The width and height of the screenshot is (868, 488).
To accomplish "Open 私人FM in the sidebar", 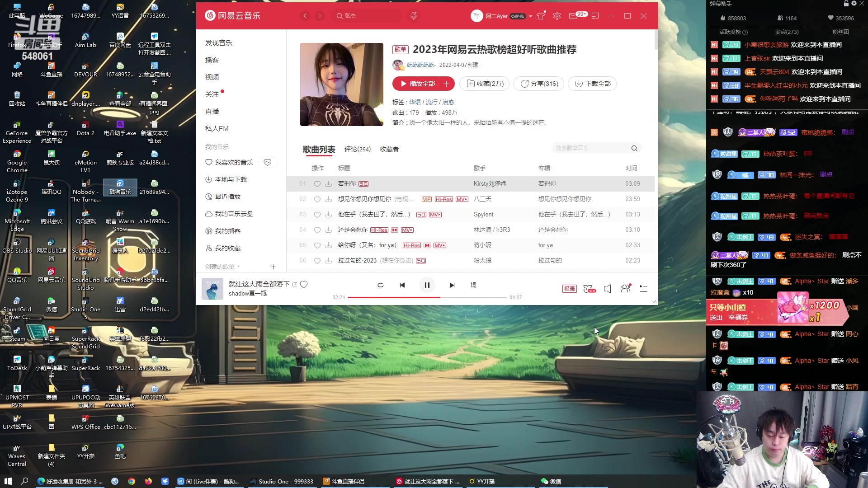I will pos(217,128).
